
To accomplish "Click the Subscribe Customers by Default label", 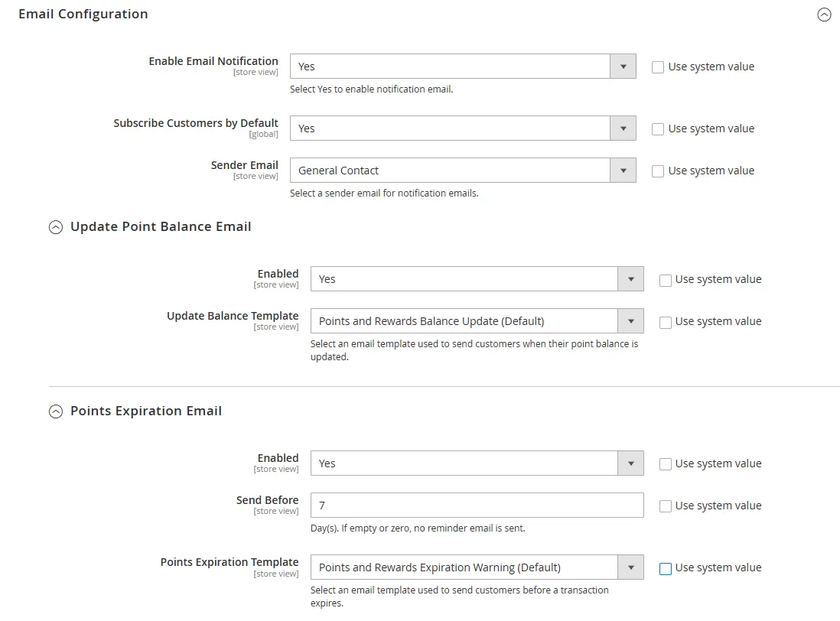I will 196,123.
